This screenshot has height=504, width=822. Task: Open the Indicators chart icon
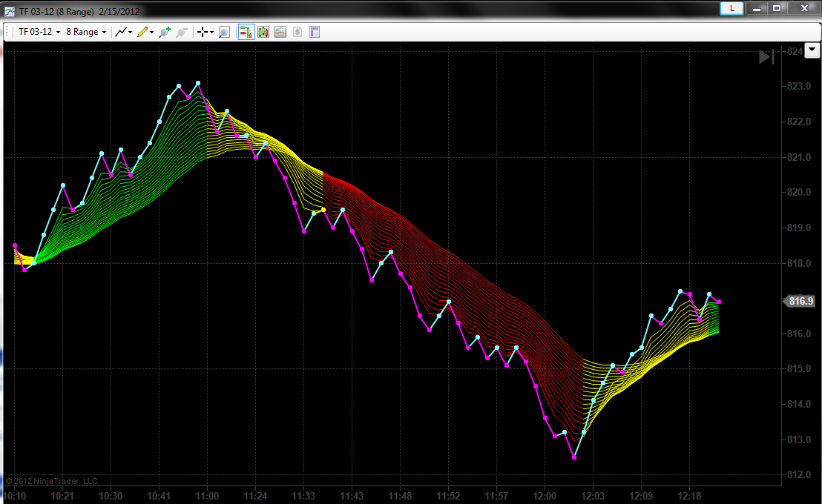point(280,32)
